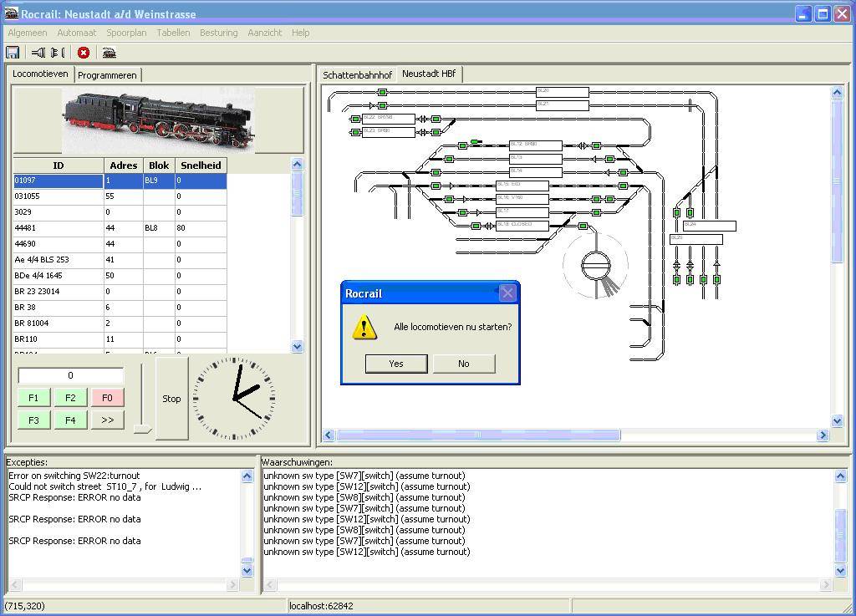The image size is (856, 616).
Task: Select block BL24 in the track plan
Action: coord(709,226)
